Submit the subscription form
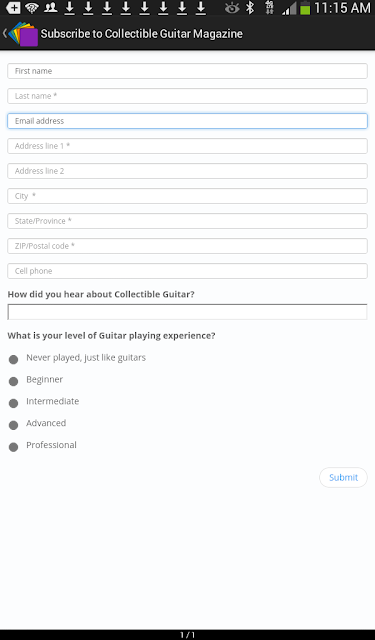The width and height of the screenshot is (375, 640). (x=343, y=477)
